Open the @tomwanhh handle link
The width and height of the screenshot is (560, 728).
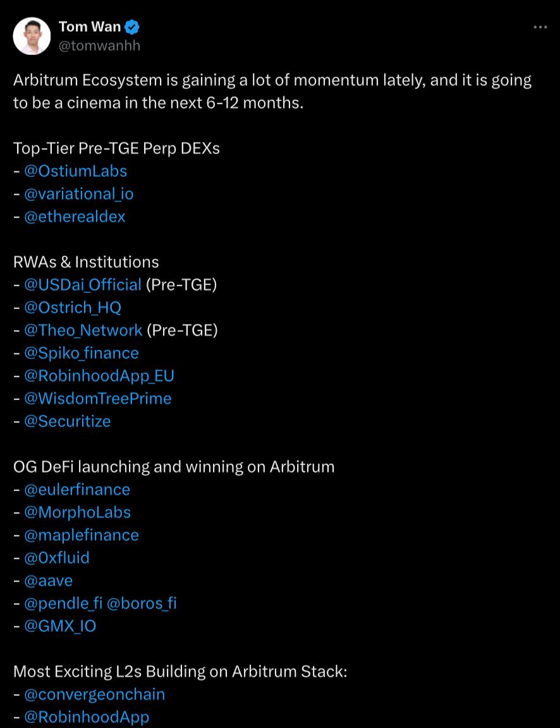tap(99, 45)
